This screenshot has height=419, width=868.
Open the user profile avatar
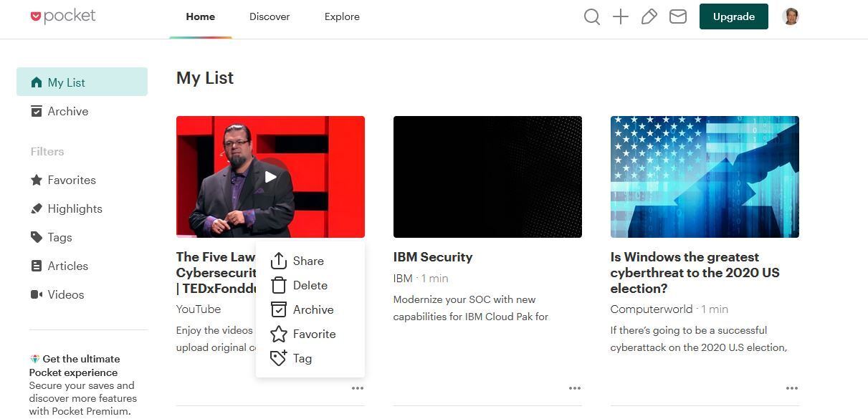pyautogui.click(x=791, y=16)
